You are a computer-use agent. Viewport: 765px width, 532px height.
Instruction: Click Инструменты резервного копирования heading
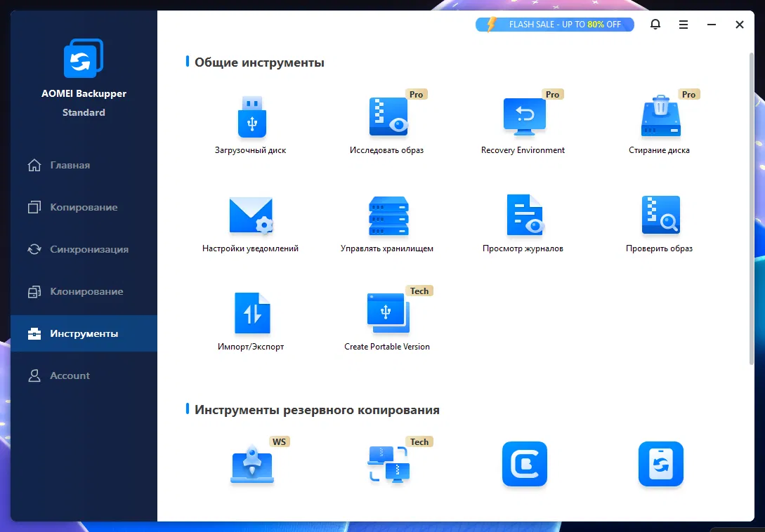(x=317, y=410)
